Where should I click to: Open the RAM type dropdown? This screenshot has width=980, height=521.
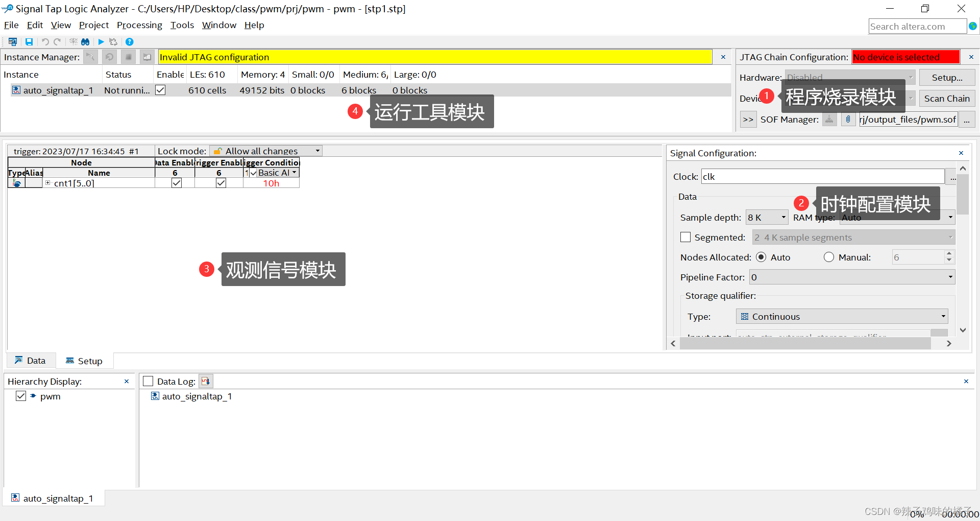pos(897,217)
